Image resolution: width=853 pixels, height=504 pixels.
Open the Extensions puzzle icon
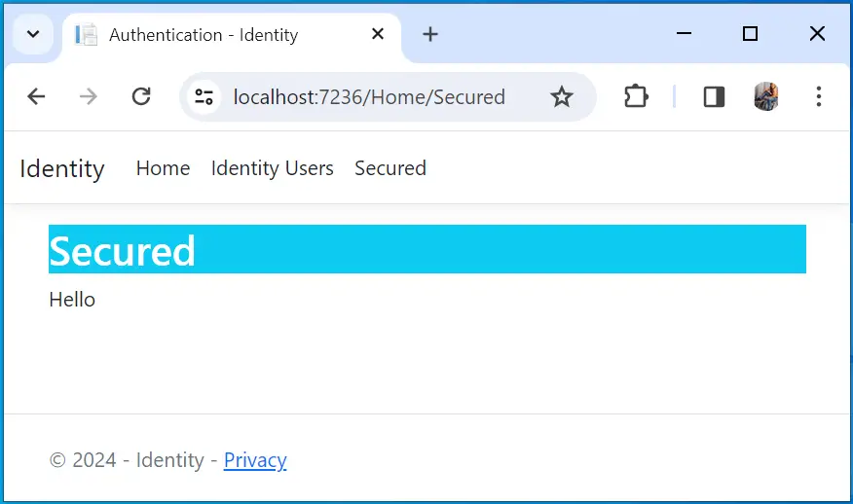coord(636,96)
